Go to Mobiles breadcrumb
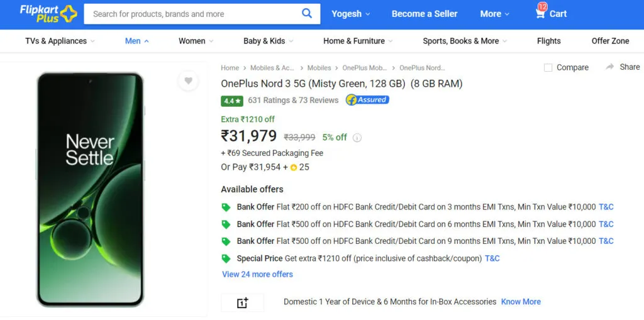The height and width of the screenshot is (320, 644). click(x=319, y=68)
